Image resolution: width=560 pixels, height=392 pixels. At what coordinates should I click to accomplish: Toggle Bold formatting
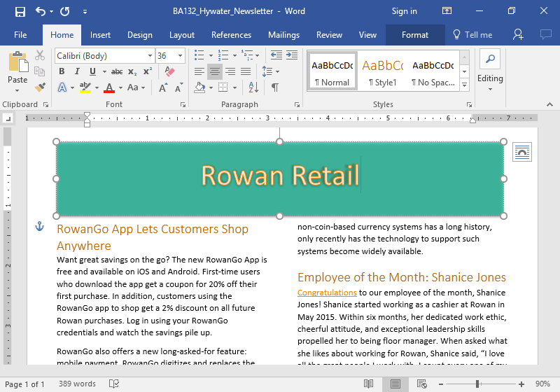tap(62, 71)
